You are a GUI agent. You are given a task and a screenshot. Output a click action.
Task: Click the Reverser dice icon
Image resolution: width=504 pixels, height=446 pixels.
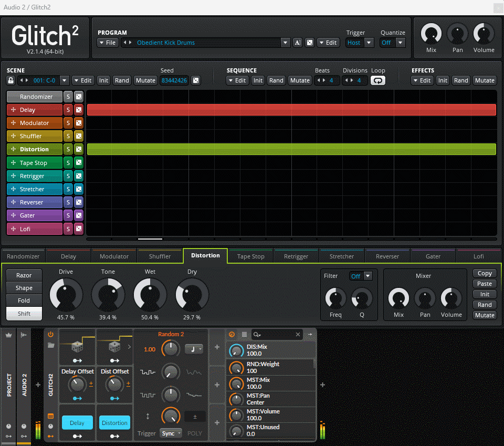click(78, 202)
